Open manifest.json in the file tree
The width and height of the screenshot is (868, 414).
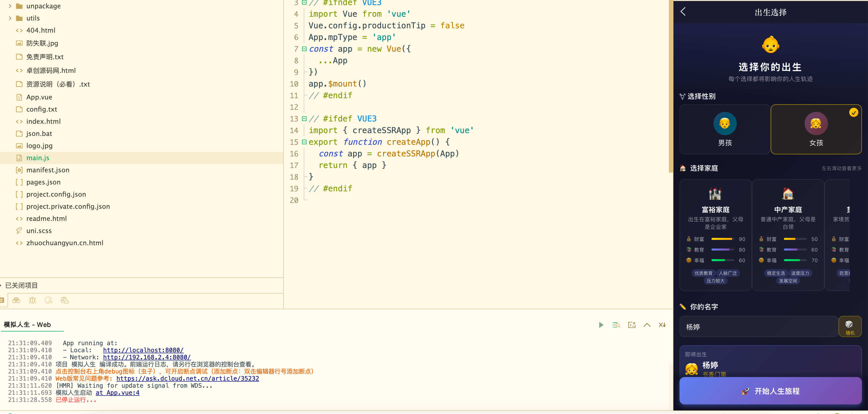coord(48,170)
